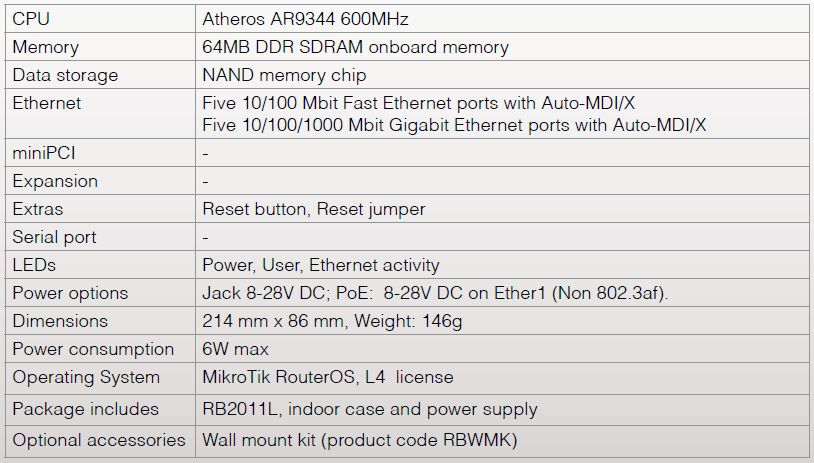Select the LEDs value Power, User, Ethernet activity
The image size is (814, 463).
click(x=321, y=265)
